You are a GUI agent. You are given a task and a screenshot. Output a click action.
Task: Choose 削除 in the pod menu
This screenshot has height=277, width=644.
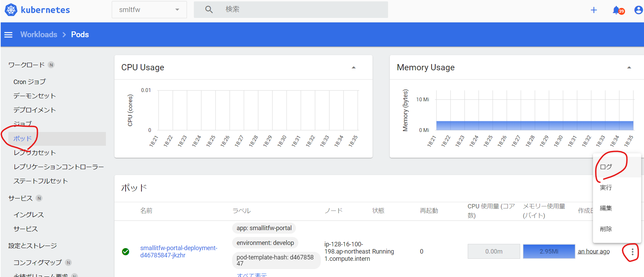(606, 229)
